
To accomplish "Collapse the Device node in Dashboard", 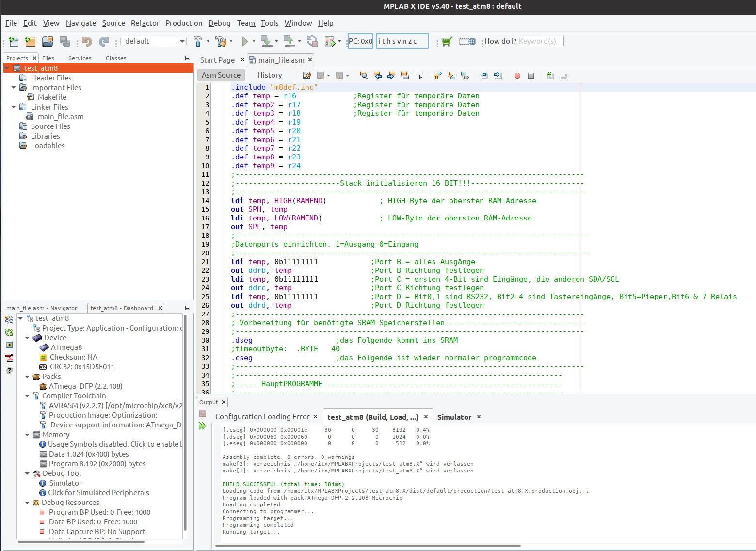I will (27, 338).
